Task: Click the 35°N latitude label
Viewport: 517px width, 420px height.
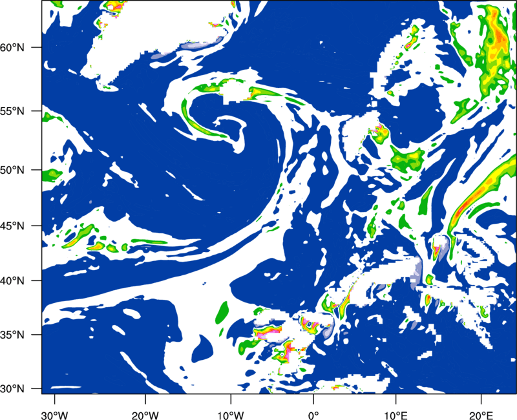Action: [x=12, y=335]
